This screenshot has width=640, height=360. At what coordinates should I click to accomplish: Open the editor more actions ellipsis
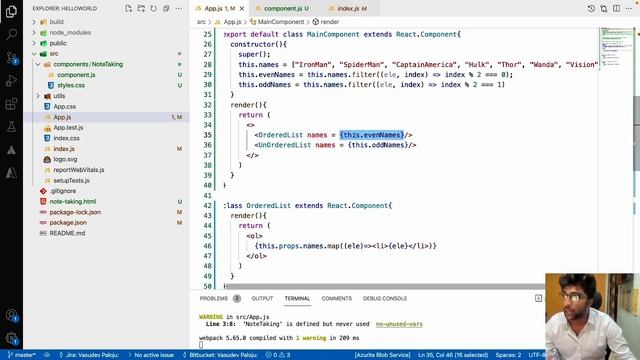(x=629, y=8)
